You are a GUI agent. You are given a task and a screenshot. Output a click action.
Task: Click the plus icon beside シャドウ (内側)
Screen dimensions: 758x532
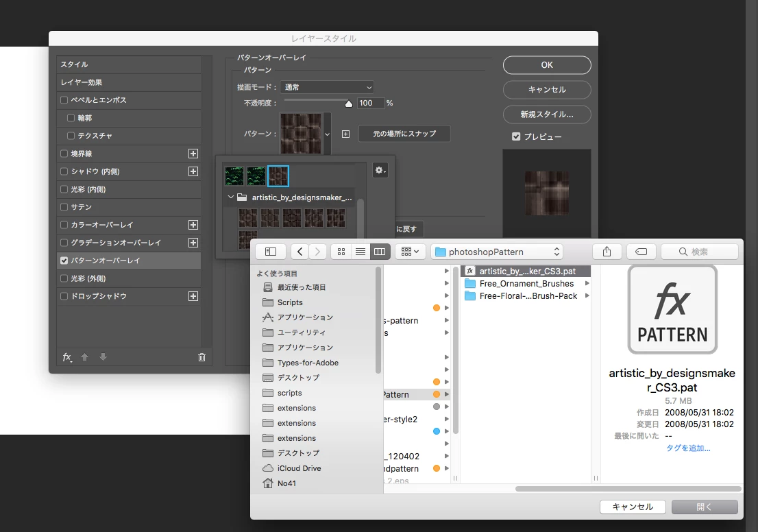193,171
